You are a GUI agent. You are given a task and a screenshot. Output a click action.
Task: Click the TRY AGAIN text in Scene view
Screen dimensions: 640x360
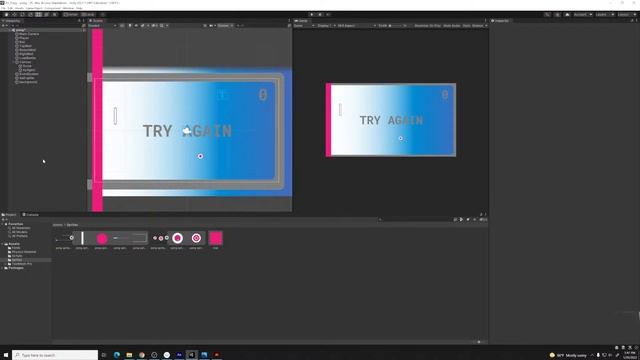tap(187, 131)
